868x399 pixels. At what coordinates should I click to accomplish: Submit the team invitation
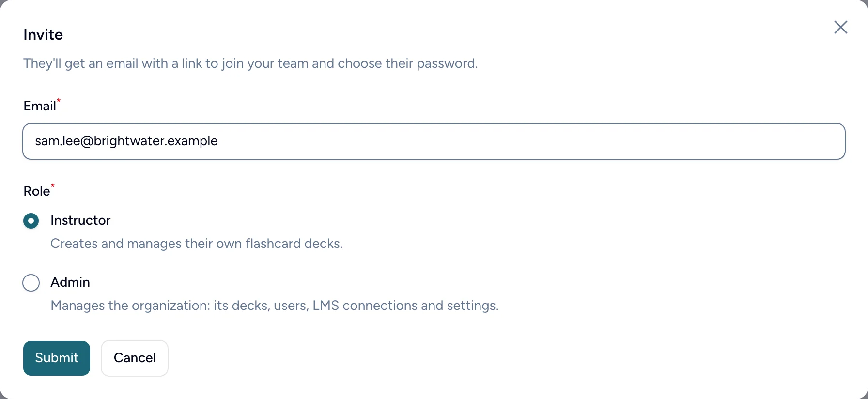coord(57,358)
